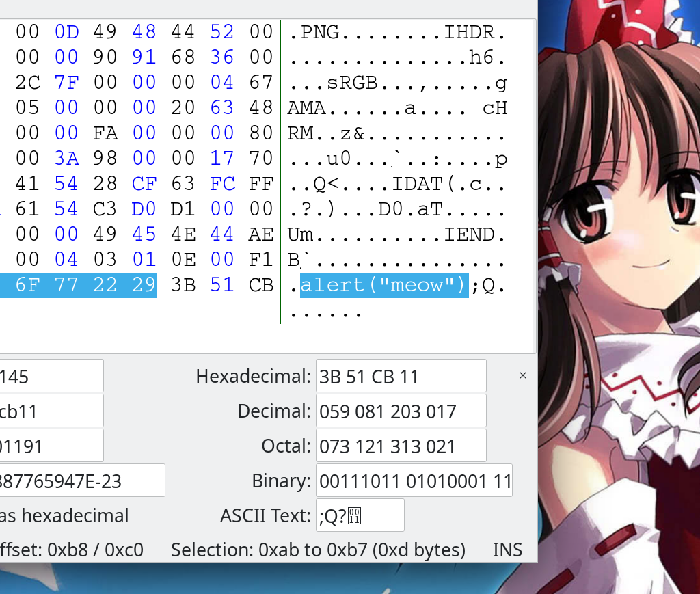The image size is (700, 594).
Task: Close the conversion table panel with ×
Action: 523,376
